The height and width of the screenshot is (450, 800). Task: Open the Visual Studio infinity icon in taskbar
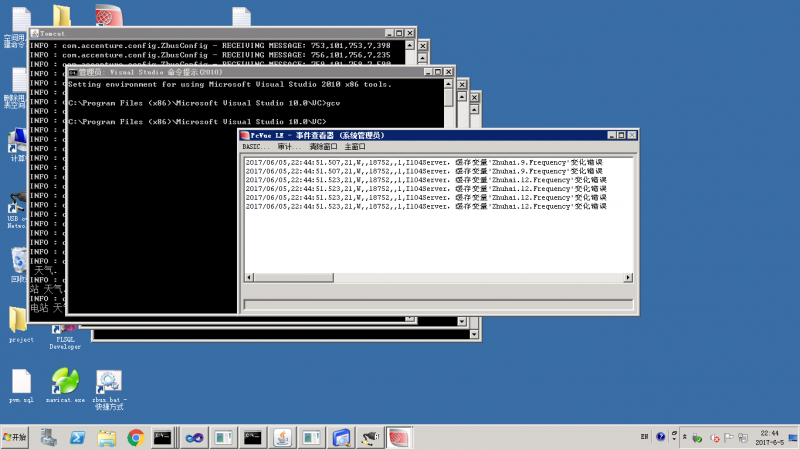pos(194,437)
